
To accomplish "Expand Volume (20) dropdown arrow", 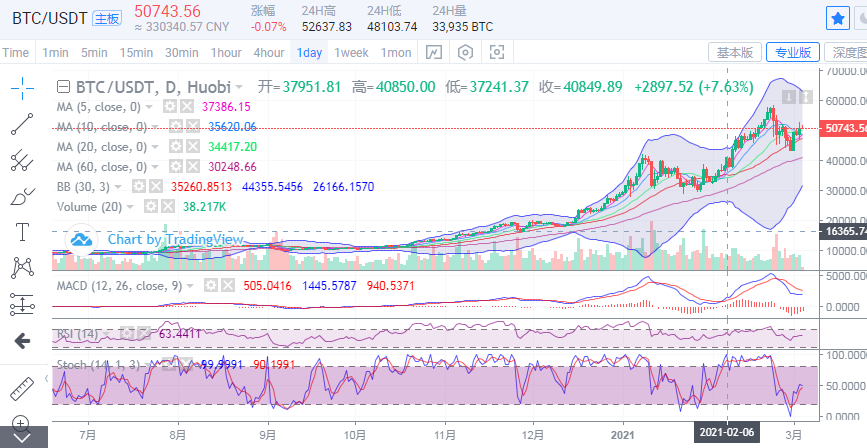I will click(x=130, y=207).
